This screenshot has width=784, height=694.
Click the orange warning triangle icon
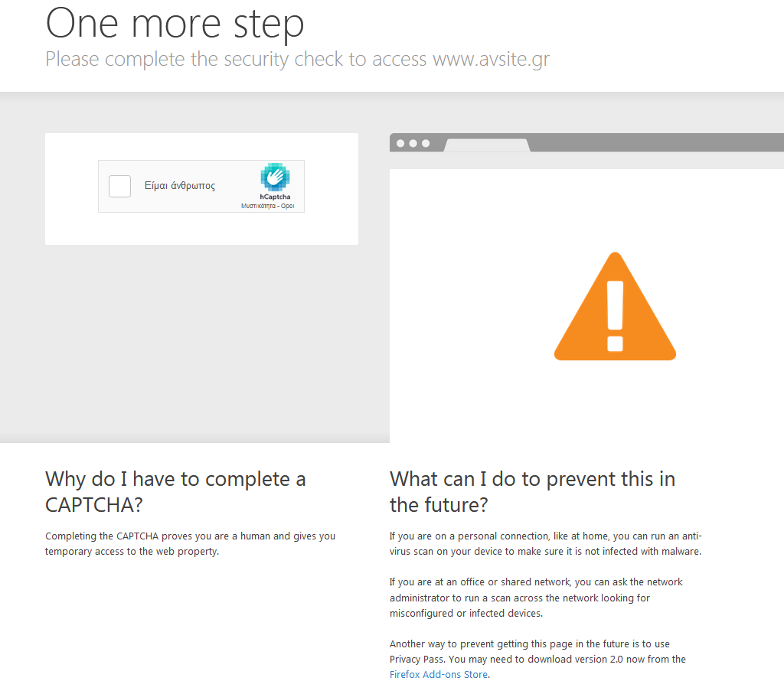pyautogui.click(x=615, y=306)
